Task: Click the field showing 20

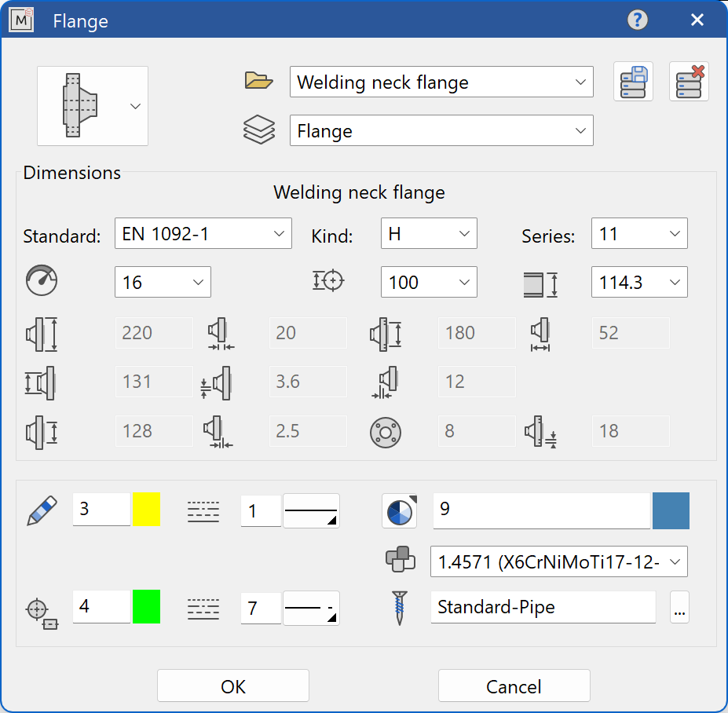Action: [308, 333]
